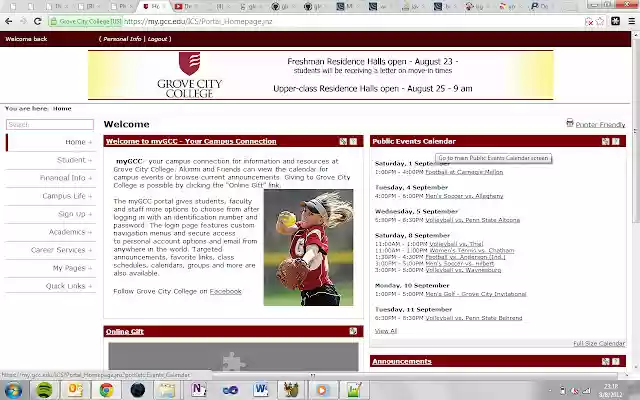
Task: Open the Windows Start button
Action: click(13, 391)
